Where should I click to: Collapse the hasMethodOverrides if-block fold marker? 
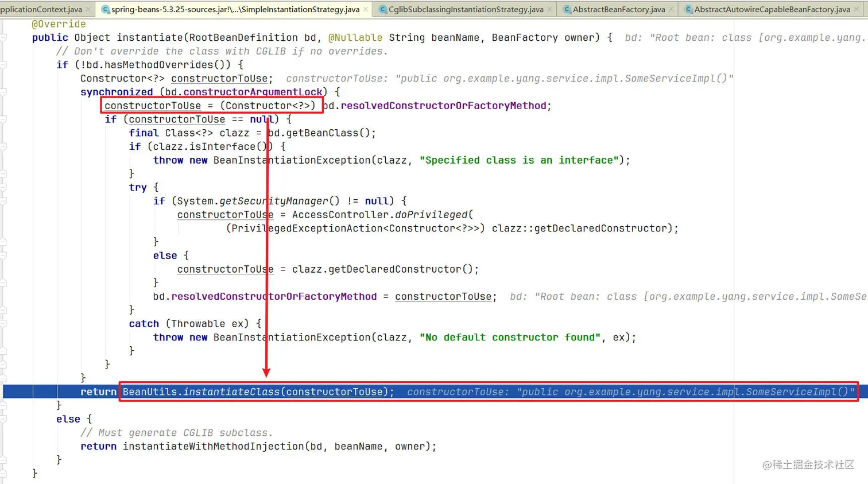tap(3, 65)
